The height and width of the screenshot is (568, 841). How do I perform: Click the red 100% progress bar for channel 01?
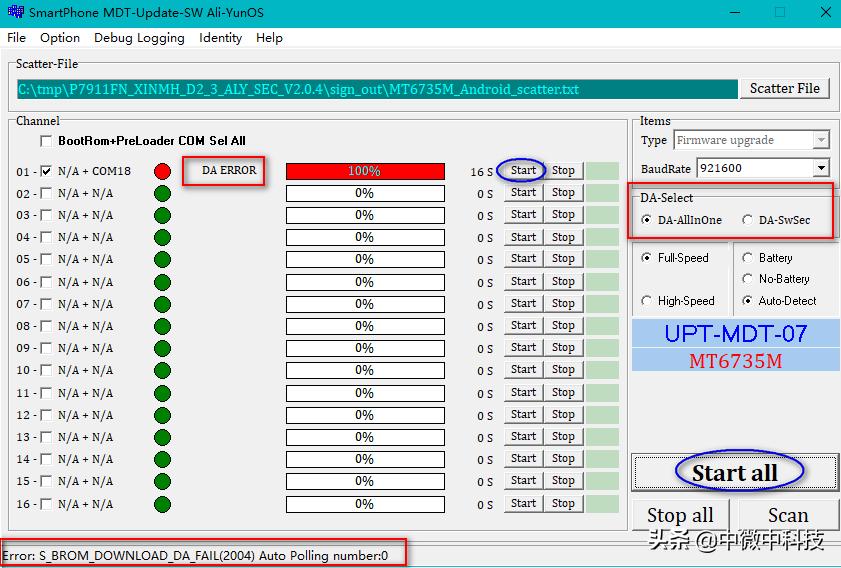(365, 171)
